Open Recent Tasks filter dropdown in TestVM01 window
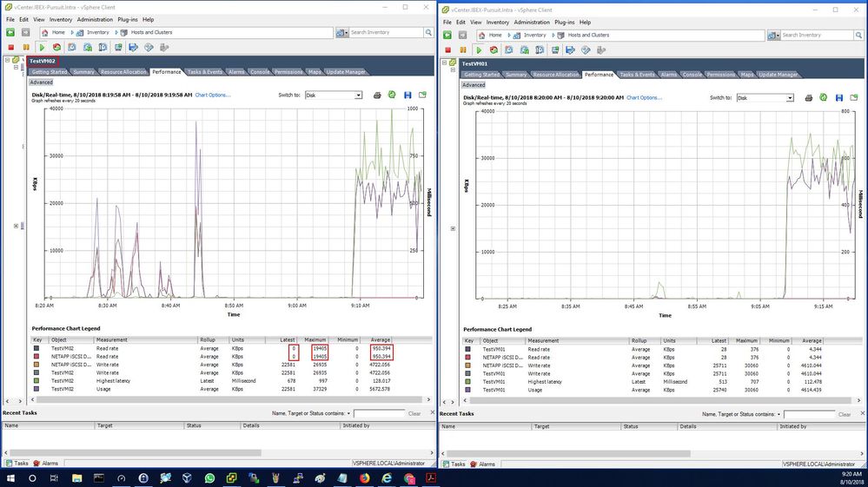The image size is (868, 487). tap(779, 414)
